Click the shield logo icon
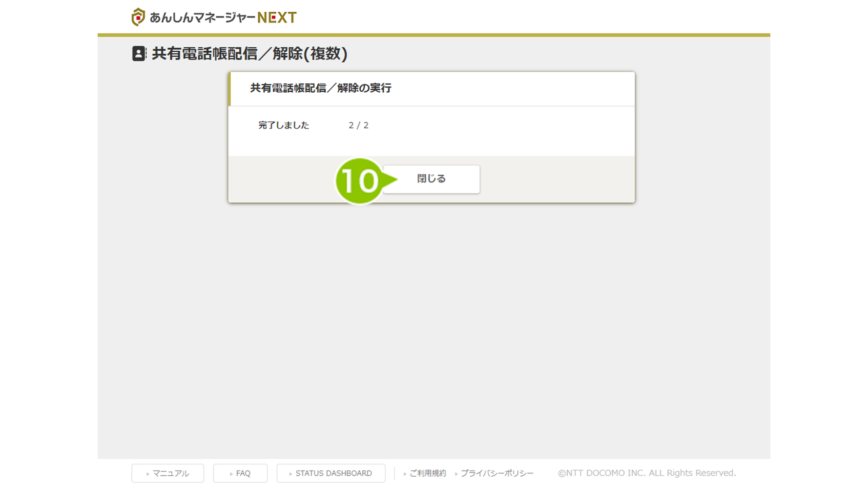This screenshot has height=488, width=868. coord(138,17)
